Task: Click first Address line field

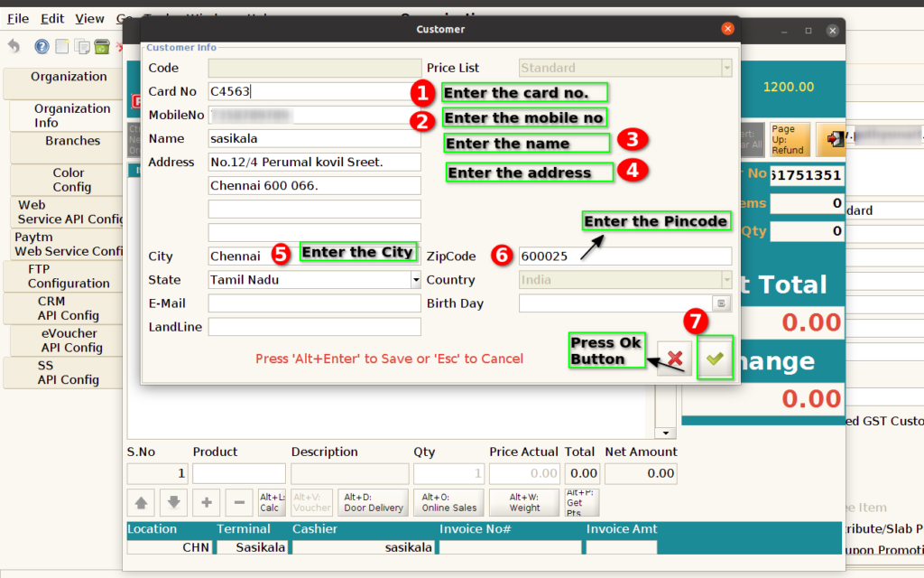Action: [315, 163]
